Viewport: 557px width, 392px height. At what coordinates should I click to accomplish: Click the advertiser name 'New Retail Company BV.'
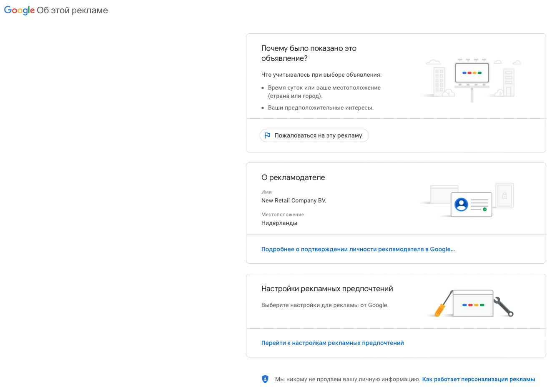coord(294,200)
